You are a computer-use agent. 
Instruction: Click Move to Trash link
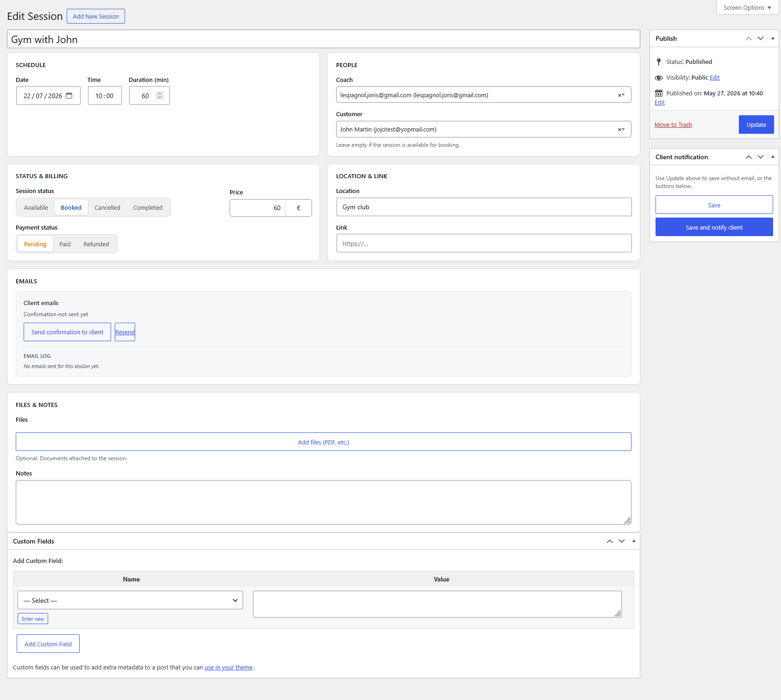(x=673, y=125)
